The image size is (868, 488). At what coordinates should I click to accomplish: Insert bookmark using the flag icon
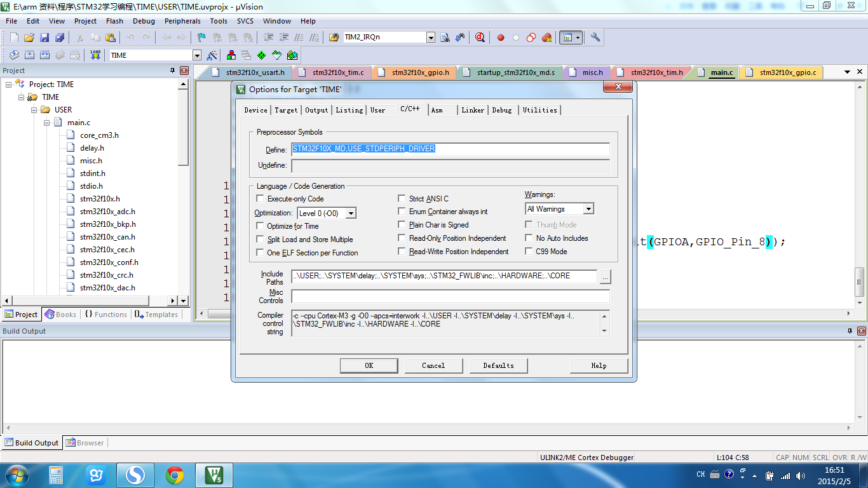click(x=201, y=37)
